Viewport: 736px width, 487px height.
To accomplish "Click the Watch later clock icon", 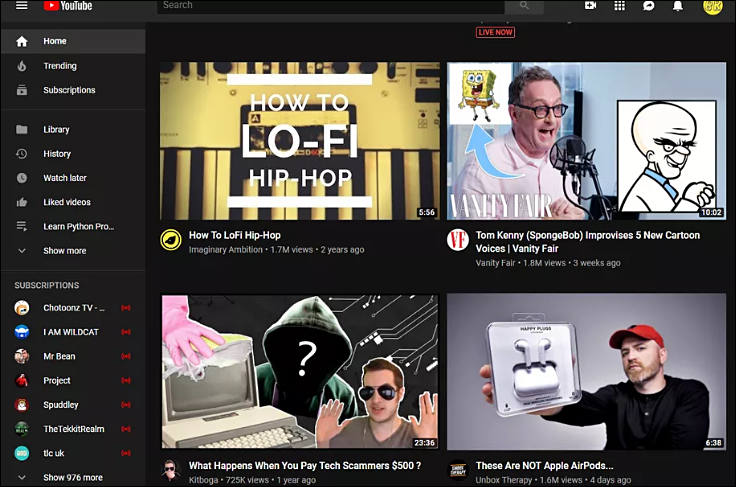I will click(x=22, y=178).
